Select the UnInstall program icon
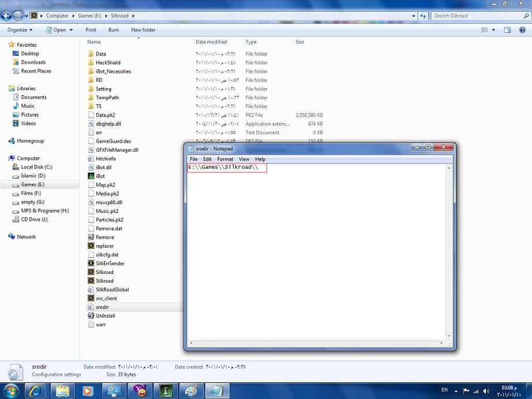 click(91, 315)
